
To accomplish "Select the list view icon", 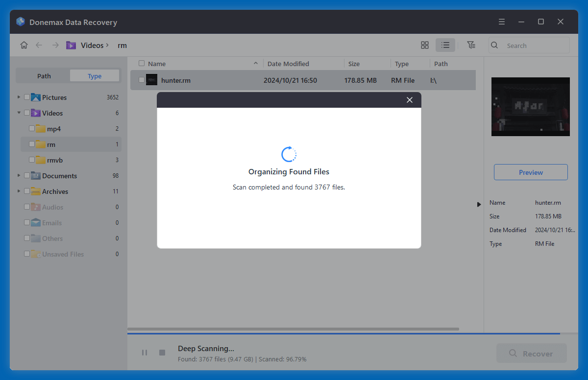I will coord(445,45).
